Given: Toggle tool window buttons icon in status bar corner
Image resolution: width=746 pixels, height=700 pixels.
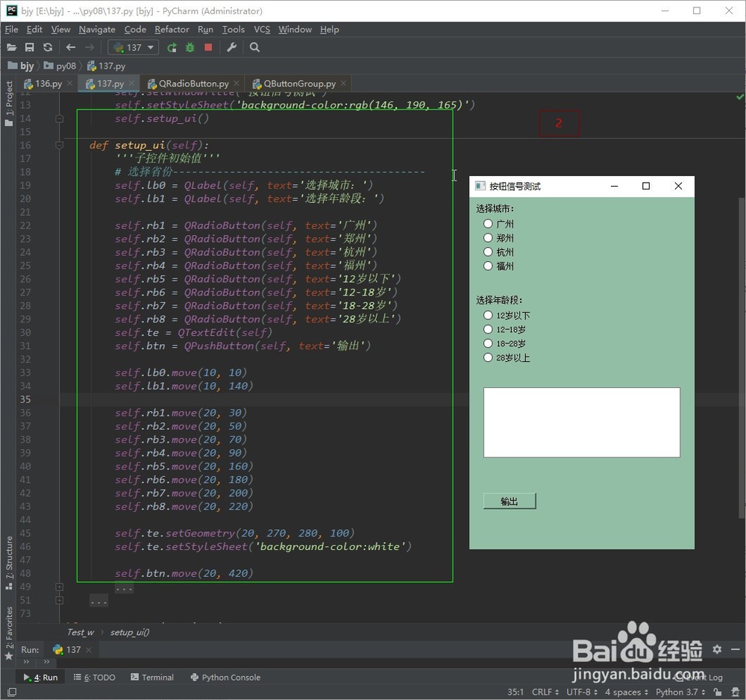Looking at the screenshot, I should (12, 692).
